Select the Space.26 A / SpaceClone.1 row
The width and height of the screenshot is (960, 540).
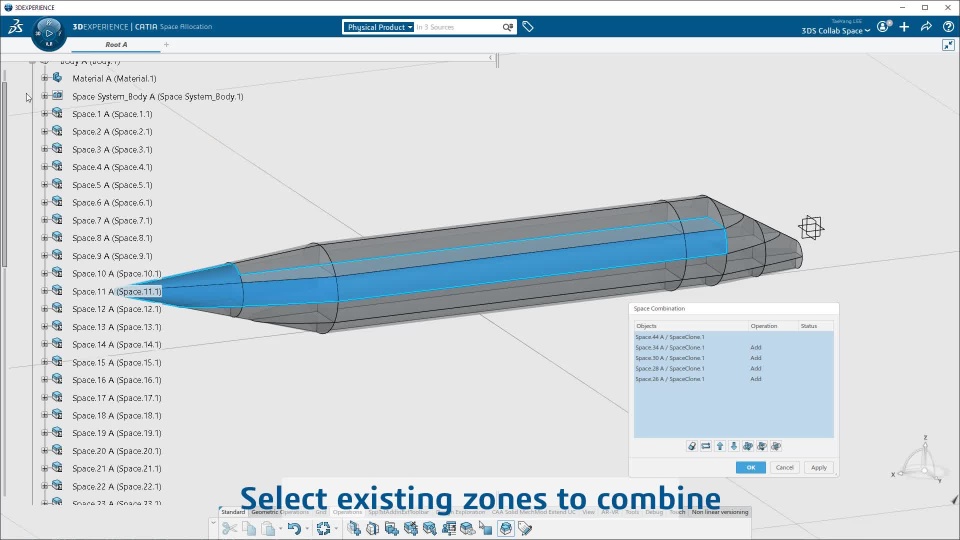tap(733, 378)
